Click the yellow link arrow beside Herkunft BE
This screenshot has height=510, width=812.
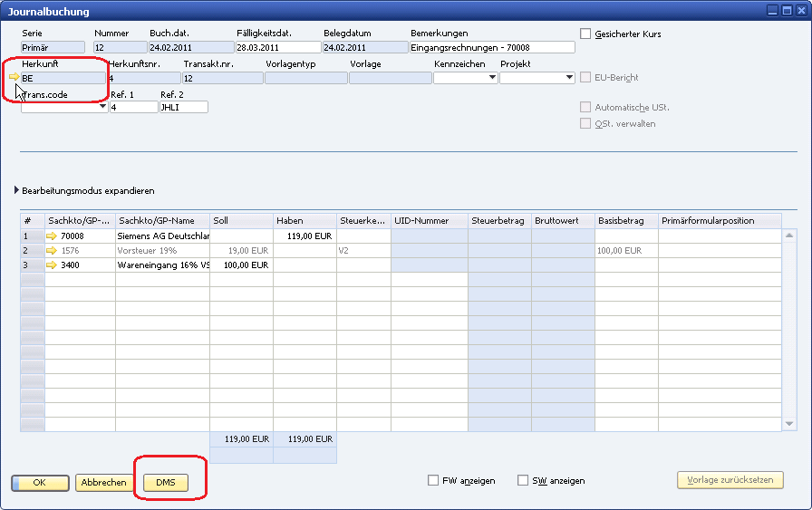click(x=14, y=78)
